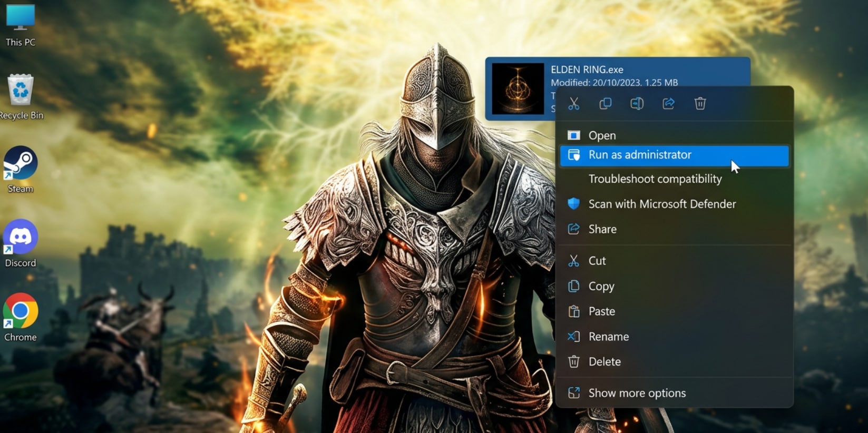The image size is (868, 433).
Task: Select Run as administrator
Action: (675, 155)
